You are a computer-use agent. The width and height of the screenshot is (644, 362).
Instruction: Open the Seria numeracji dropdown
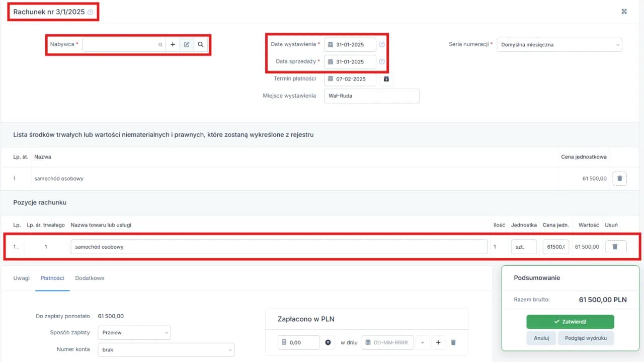(x=559, y=45)
